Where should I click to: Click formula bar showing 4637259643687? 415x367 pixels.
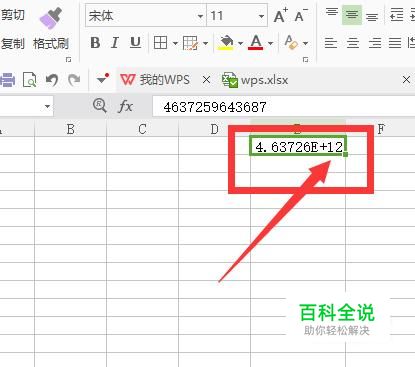tap(284, 107)
